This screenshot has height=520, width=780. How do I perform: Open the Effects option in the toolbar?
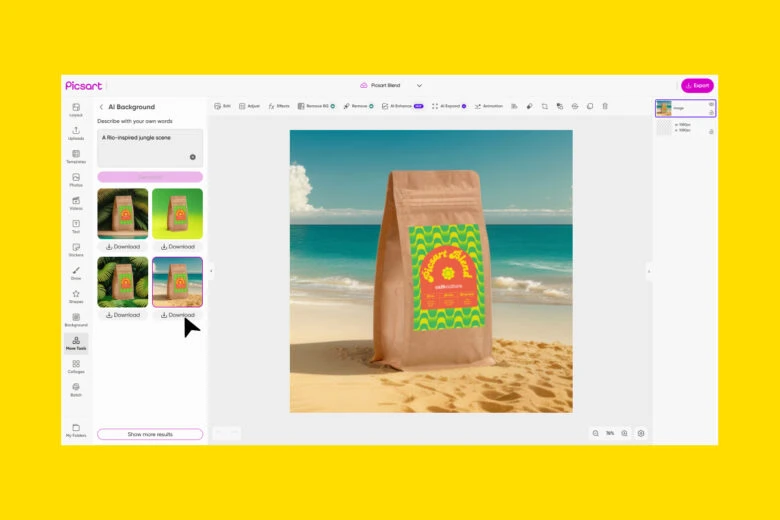[279, 106]
